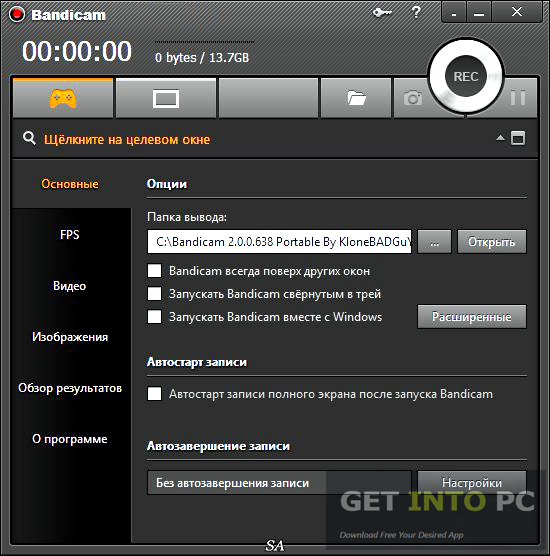550x556 pixels.
Task: Open output folder icon in toolbar
Action: (x=356, y=98)
